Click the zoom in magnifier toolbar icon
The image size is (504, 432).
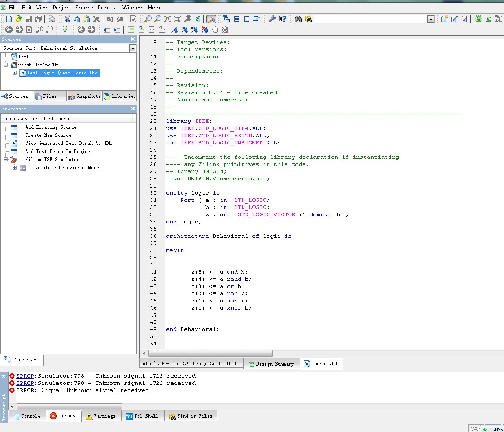tap(148, 19)
